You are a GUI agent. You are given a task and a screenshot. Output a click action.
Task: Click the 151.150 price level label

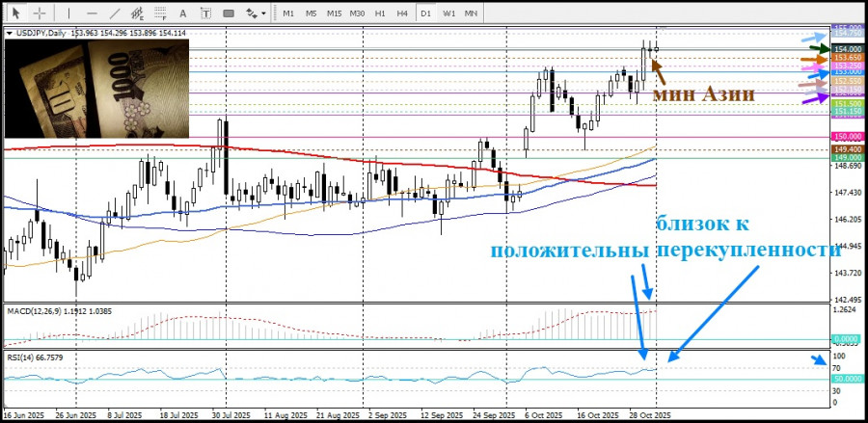pyautogui.click(x=847, y=111)
